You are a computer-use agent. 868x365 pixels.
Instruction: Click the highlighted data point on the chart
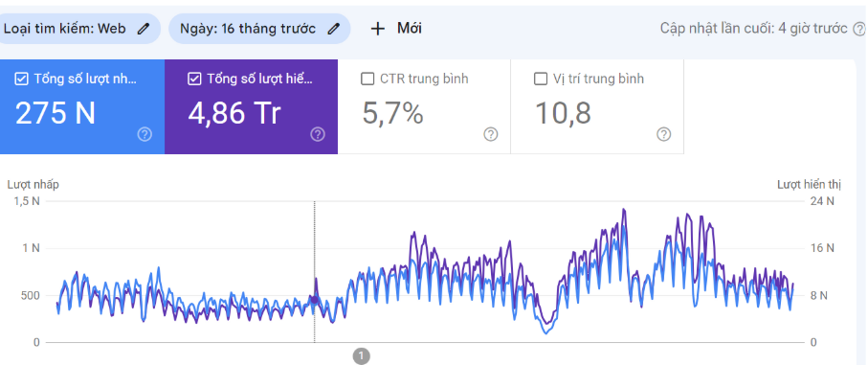[x=315, y=300]
